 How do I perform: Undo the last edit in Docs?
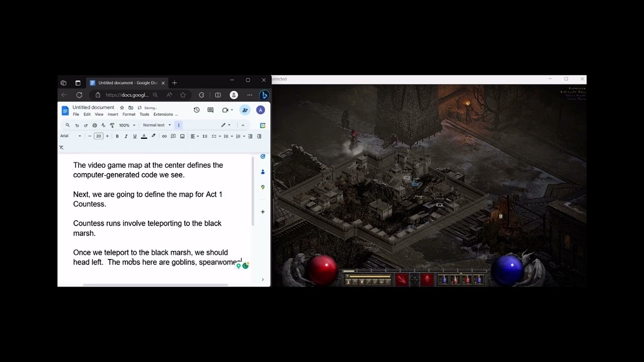(77, 125)
